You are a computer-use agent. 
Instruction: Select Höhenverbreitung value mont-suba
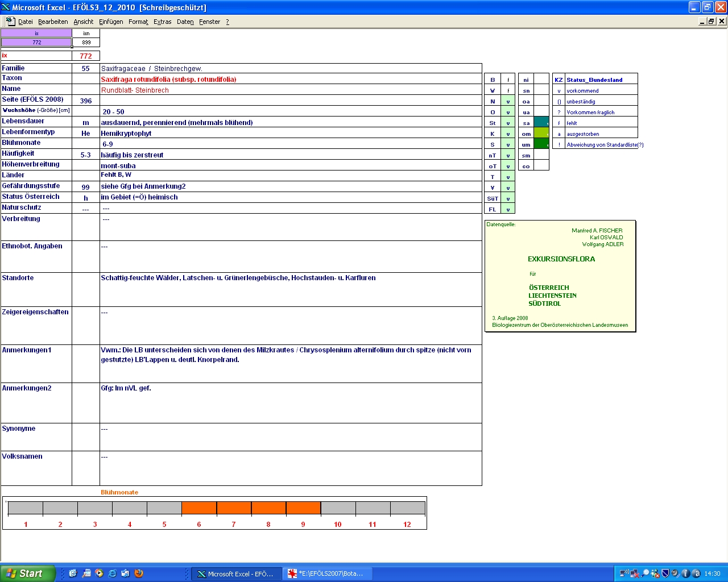291,165
